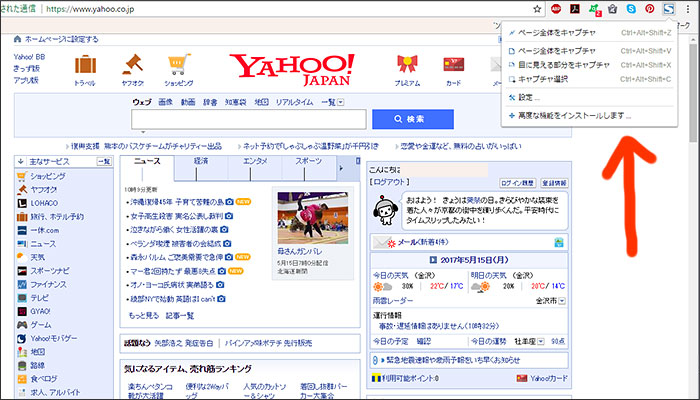Click the Adblock Plus extension icon
Viewport: 700px width, 400px height.
(555, 8)
